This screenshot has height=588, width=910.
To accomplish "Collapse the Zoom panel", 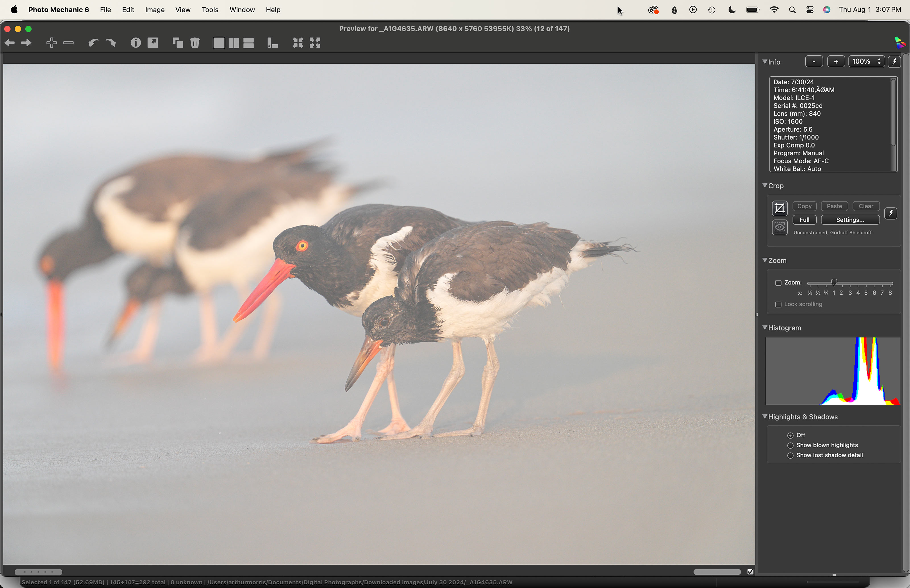I will coord(764,260).
